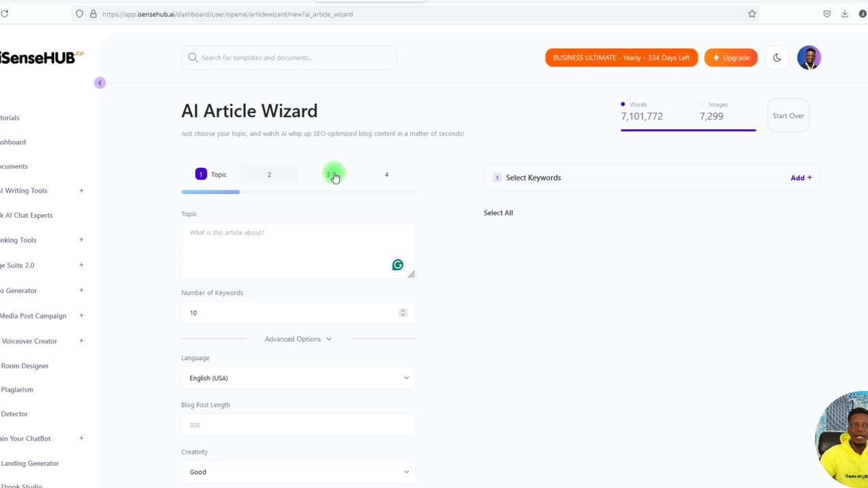Expand Train Your ChatBot plus icon

pyautogui.click(x=81, y=438)
